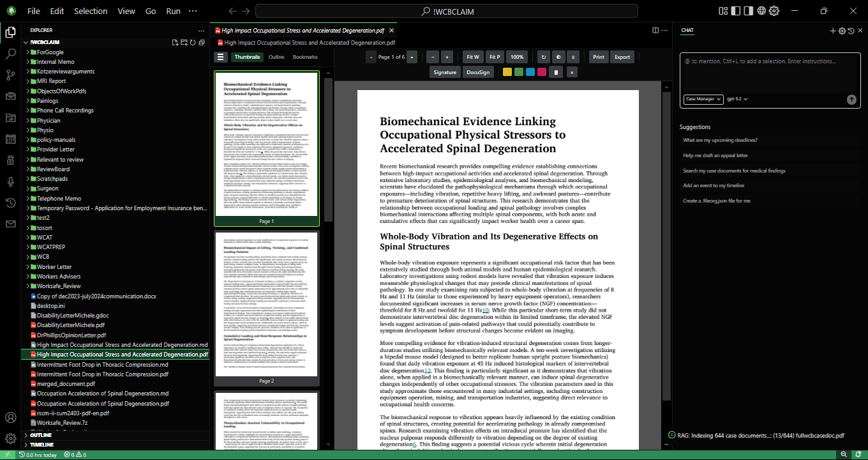The image size is (868, 460).
Task: Open chat history via the clock icon
Action: pyautogui.click(x=851, y=31)
